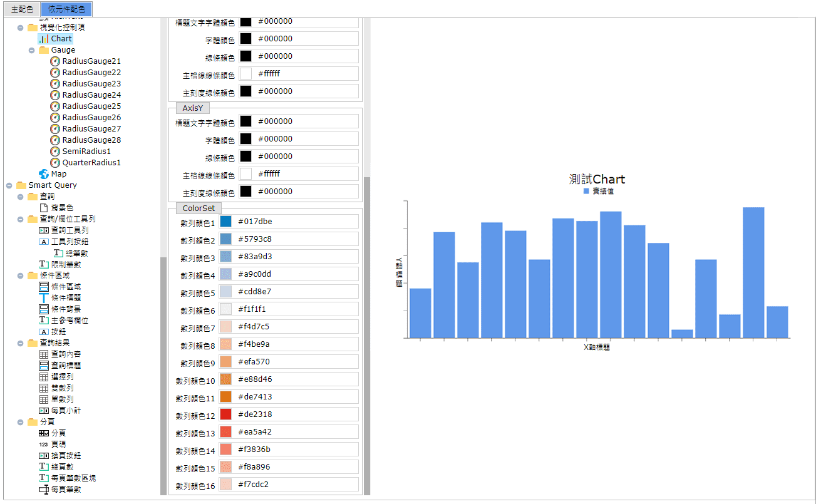Image resolution: width=816 pixels, height=504 pixels.
Task: Select the Chart item in the tree
Action: [x=61, y=39]
